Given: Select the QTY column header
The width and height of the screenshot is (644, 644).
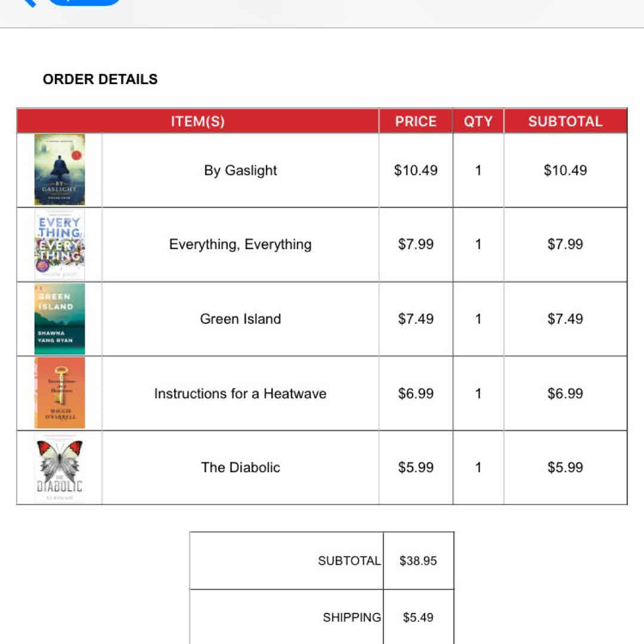Looking at the screenshot, I should click(x=478, y=121).
